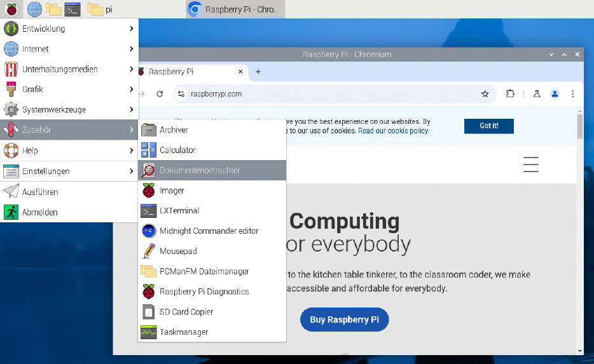This screenshot has width=594, height=364.
Task: Minimize the Chromium window
Action: pos(551,55)
